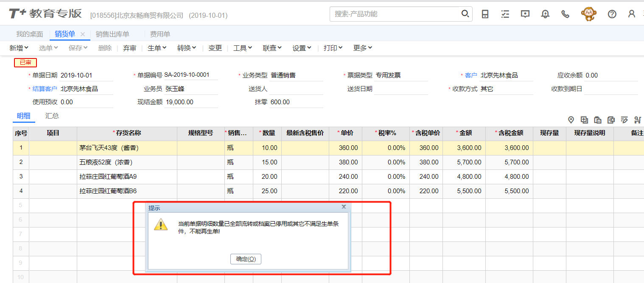Click the paste clipboard icon above the grid

[x=597, y=120]
